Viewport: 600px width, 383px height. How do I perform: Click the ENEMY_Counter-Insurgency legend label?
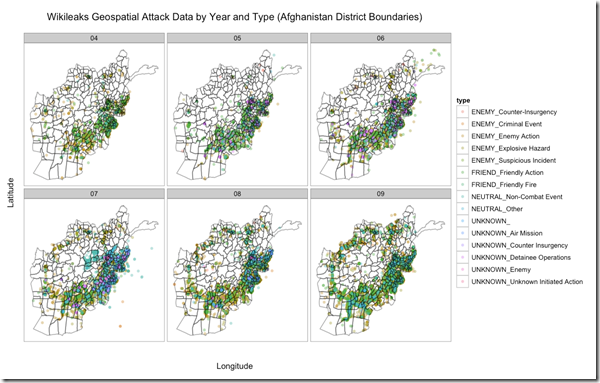(x=514, y=112)
